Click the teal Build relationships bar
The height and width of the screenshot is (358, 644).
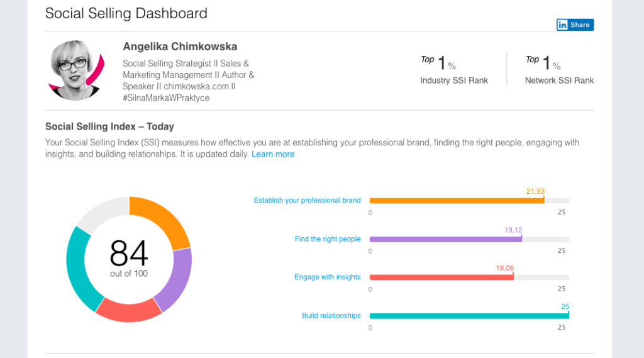(469, 316)
